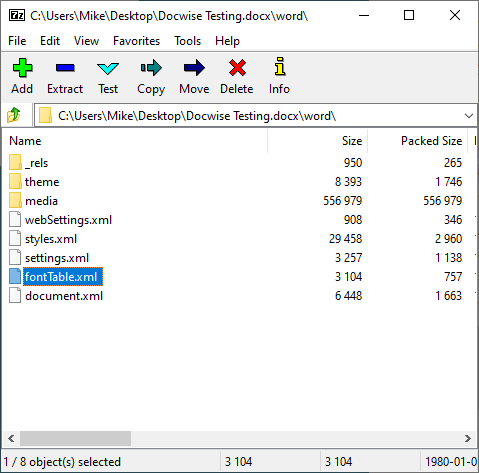Open the Help menu
Screen dimensions: 479x473
pyautogui.click(x=227, y=41)
